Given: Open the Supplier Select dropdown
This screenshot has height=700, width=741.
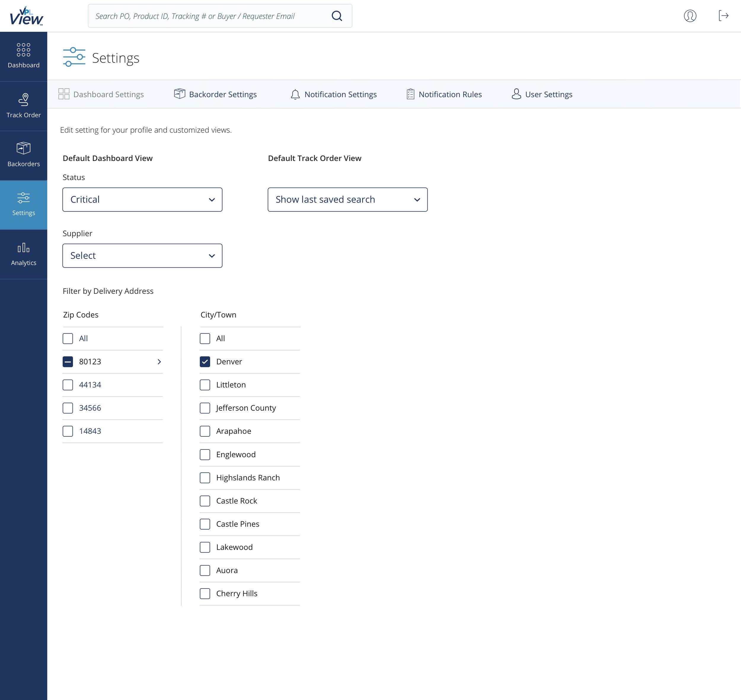Looking at the screenshot, I should coord(142,256).
